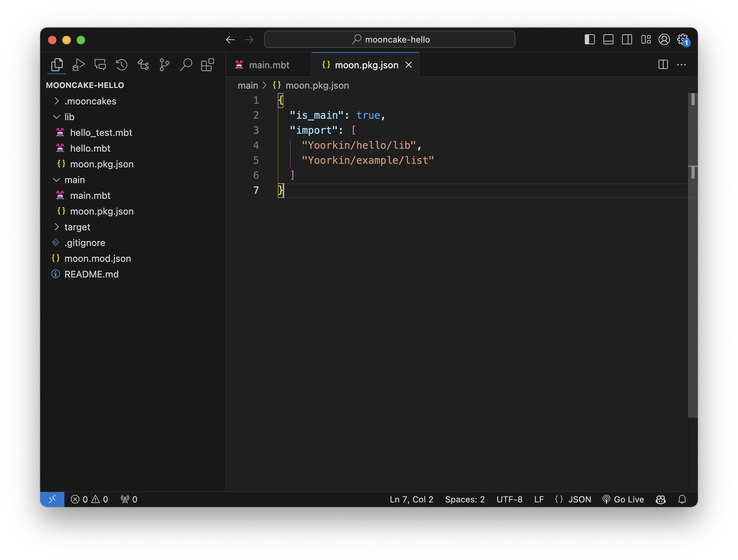Open the notifications bell icon
Image resolution: width=738 pixels, height=560 pixels.
tap(682, 500)
